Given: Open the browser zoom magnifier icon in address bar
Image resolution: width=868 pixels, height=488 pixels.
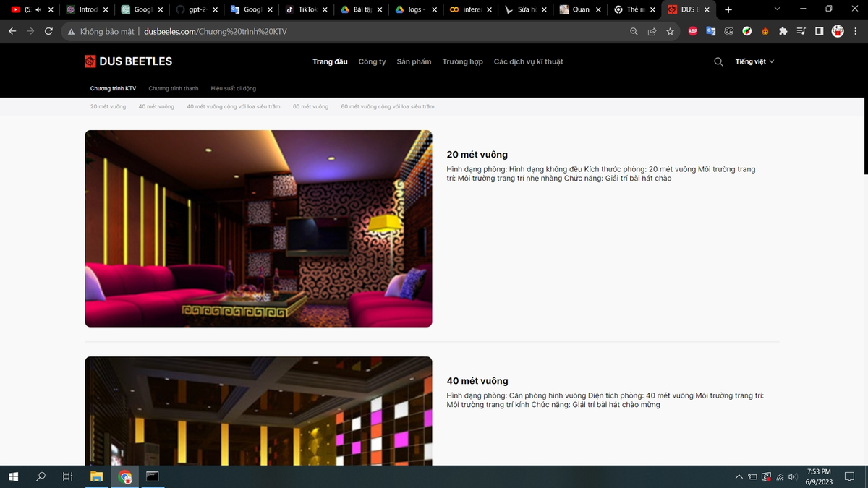Looking at the screenshot, I should pos(634,32).
